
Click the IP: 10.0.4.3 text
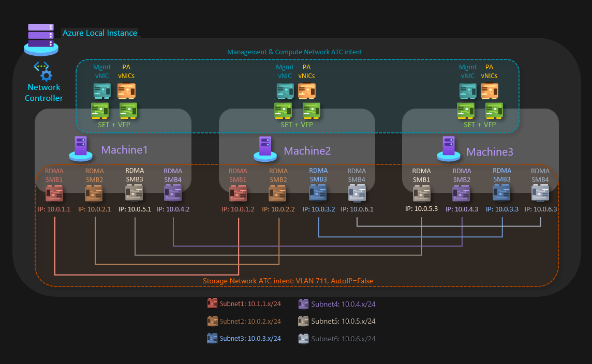tap(462, 209)
